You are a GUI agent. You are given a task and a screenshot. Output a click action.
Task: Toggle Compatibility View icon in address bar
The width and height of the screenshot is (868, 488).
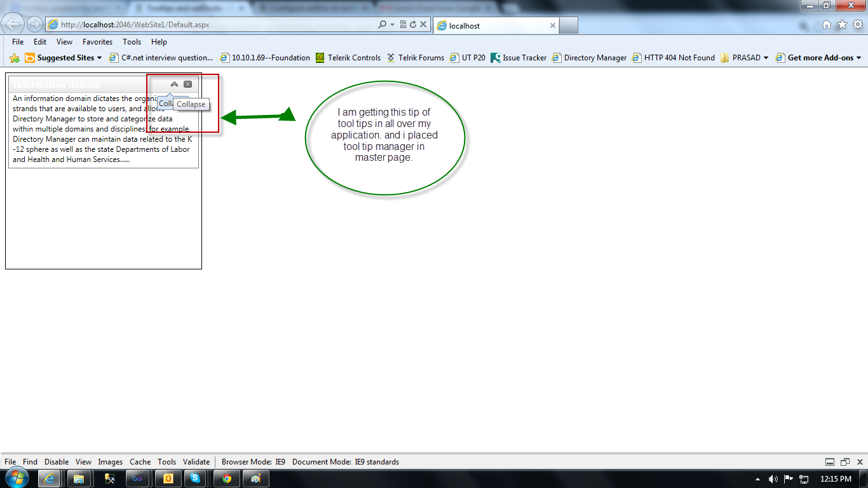[x=403, y=25]
